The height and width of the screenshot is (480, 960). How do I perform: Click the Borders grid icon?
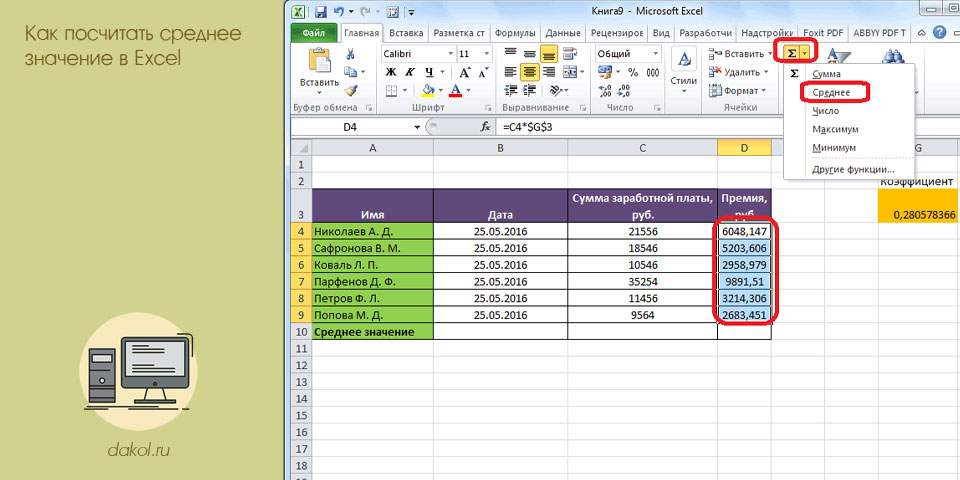(392, 91)
